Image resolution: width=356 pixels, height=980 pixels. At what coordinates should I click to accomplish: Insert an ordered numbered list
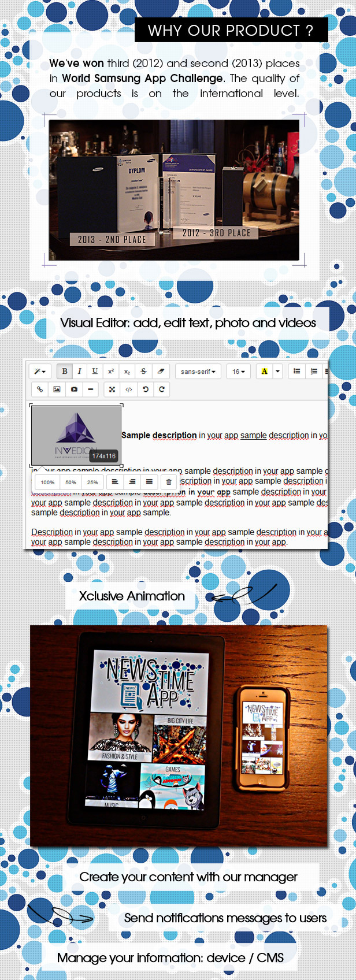(x=313, y=372)
